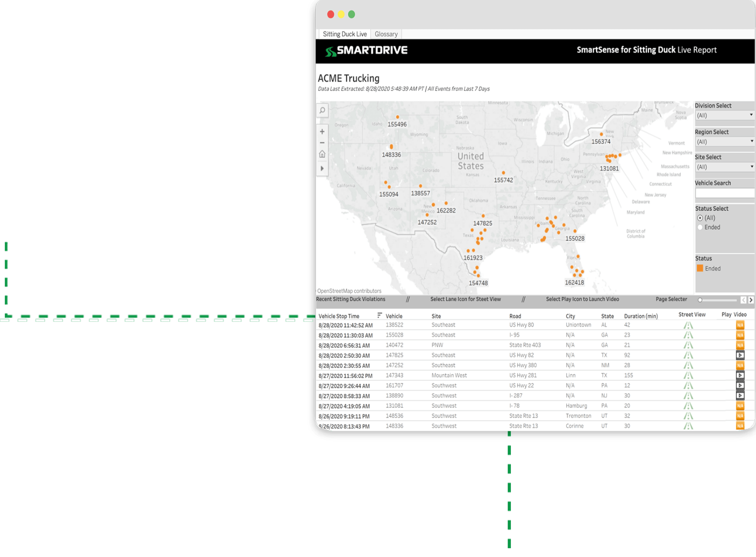This screenshot has width=756, height=557.
Task: Expand map tools arrow below home icon
Action: point(322,168)
